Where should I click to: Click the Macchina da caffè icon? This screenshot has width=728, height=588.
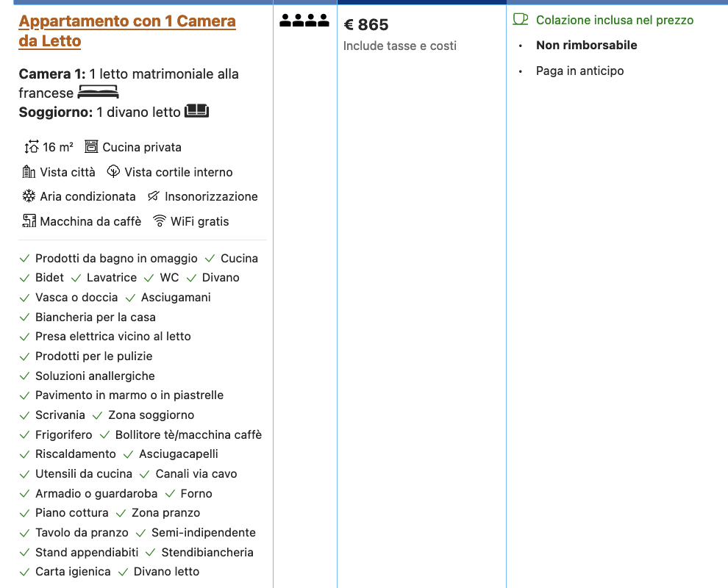29,221
